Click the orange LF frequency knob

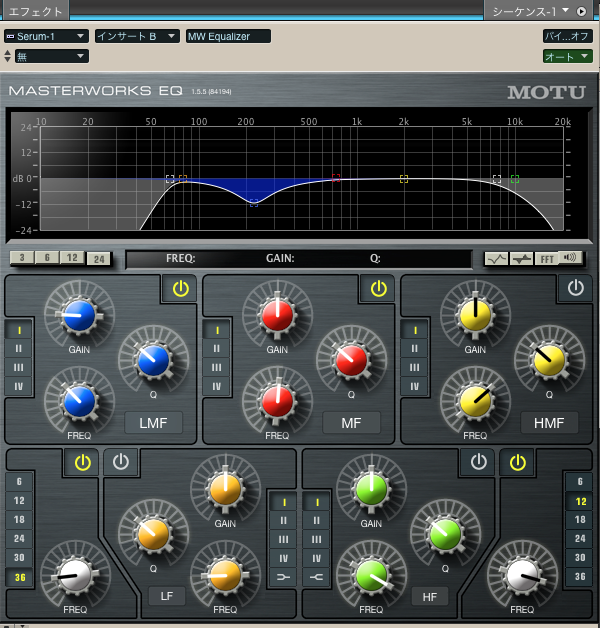pos(226,576)
